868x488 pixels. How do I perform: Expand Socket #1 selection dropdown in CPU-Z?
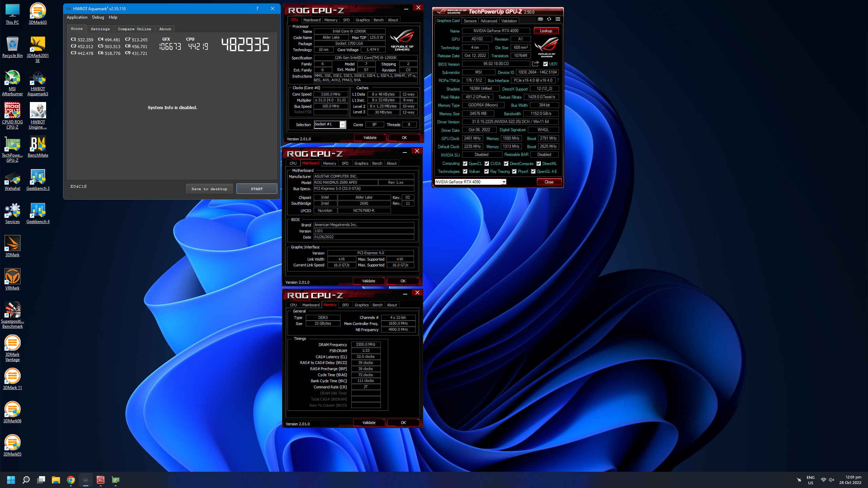tap(342, 125)
